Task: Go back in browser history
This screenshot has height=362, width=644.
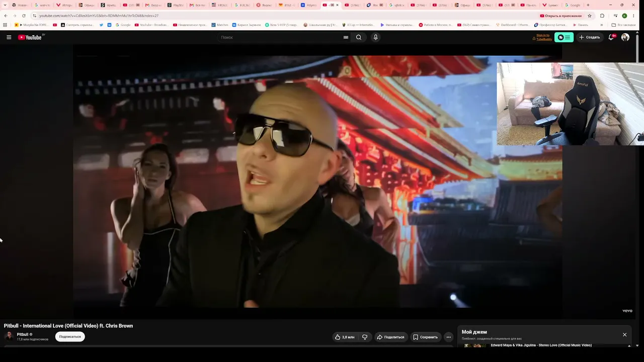Action: (x=6, y=16)
